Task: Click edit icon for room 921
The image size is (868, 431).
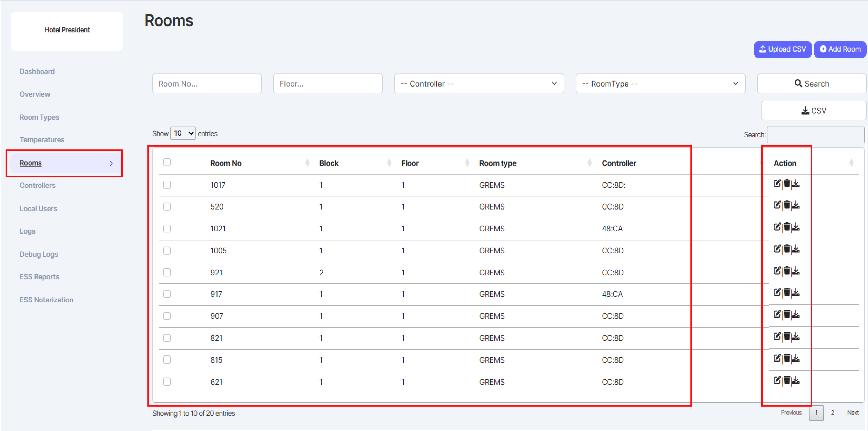Action: [x=777, y=271]
